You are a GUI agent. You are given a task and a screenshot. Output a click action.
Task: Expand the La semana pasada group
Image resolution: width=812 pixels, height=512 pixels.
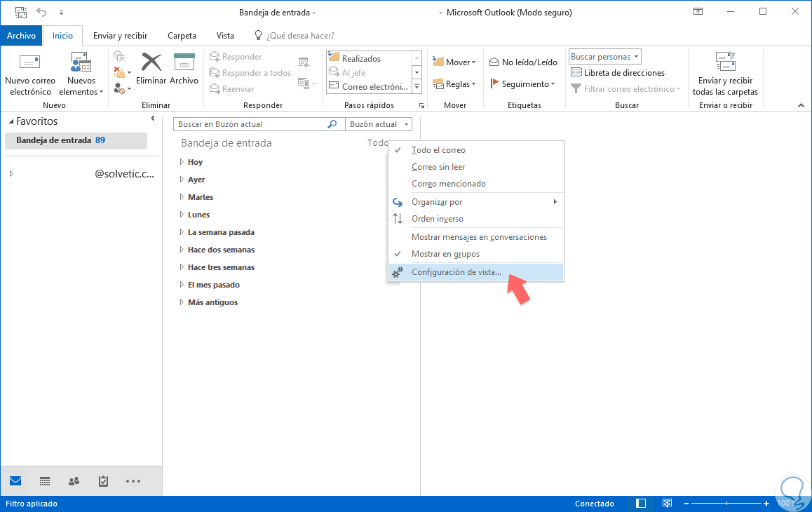click(x=182, y=232)
